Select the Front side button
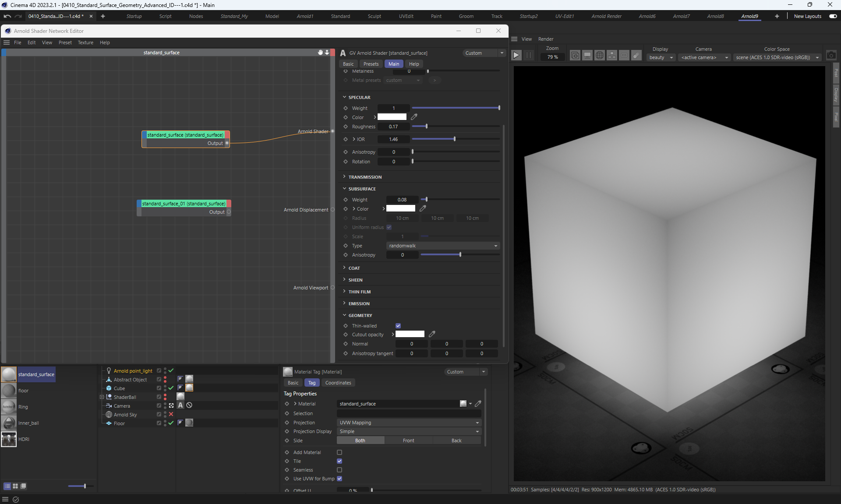The image size is (841, 504). (408, 441)
